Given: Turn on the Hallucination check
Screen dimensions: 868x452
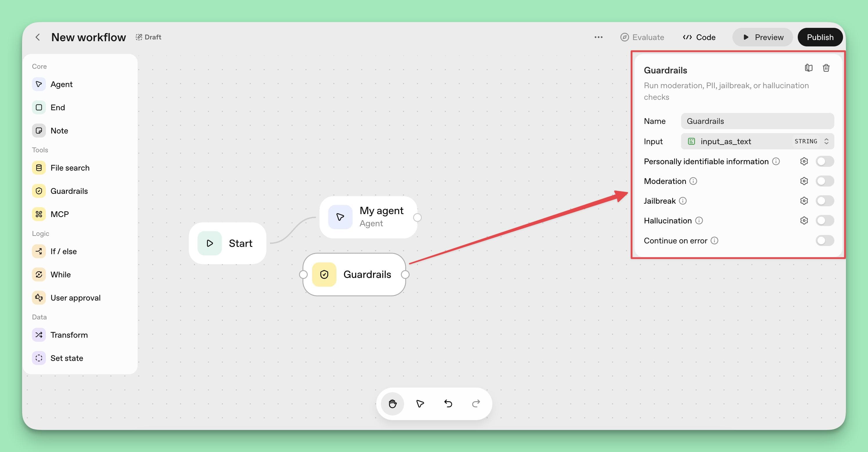Looking at the screenshot, I should [x=825, y=220].
